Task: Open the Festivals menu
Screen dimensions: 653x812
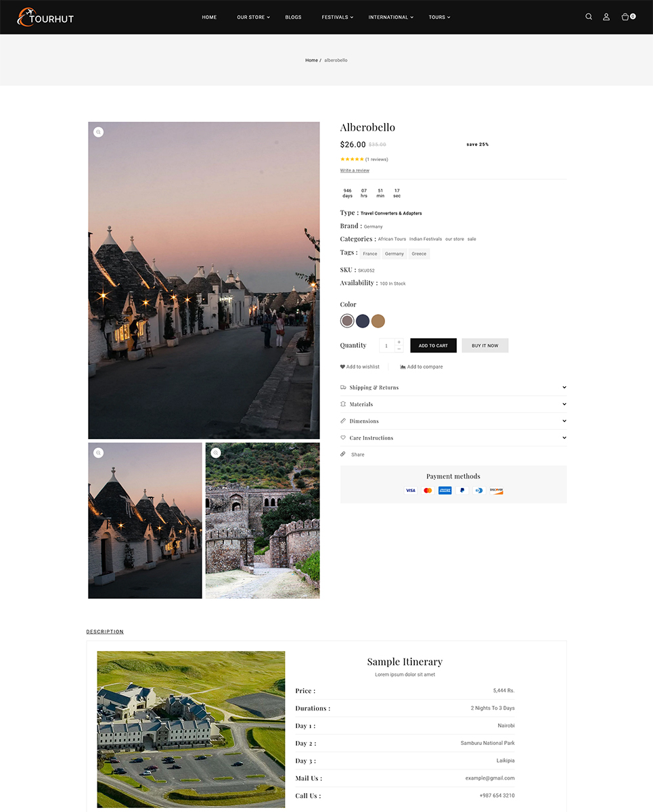Action: click(337, 17)
